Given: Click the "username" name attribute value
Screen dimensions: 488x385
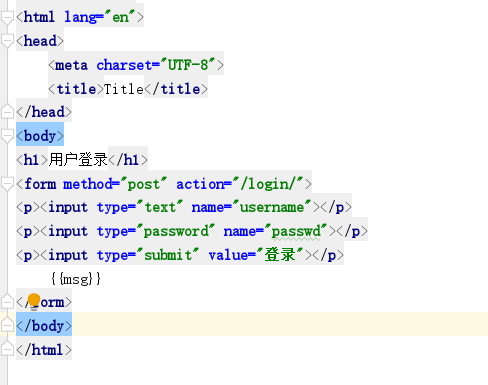Looking at the screenshot, I should (x=272, y=207).
